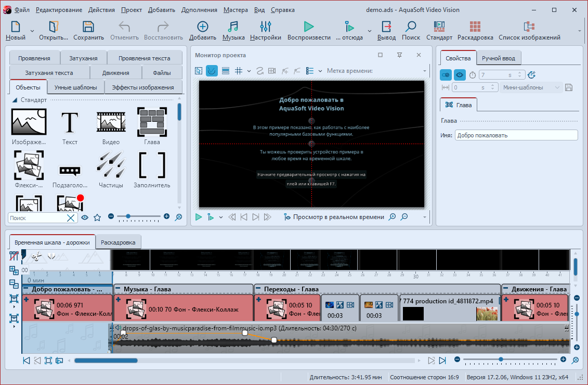Click the Движения tab in toolbox

click(115, 73)
